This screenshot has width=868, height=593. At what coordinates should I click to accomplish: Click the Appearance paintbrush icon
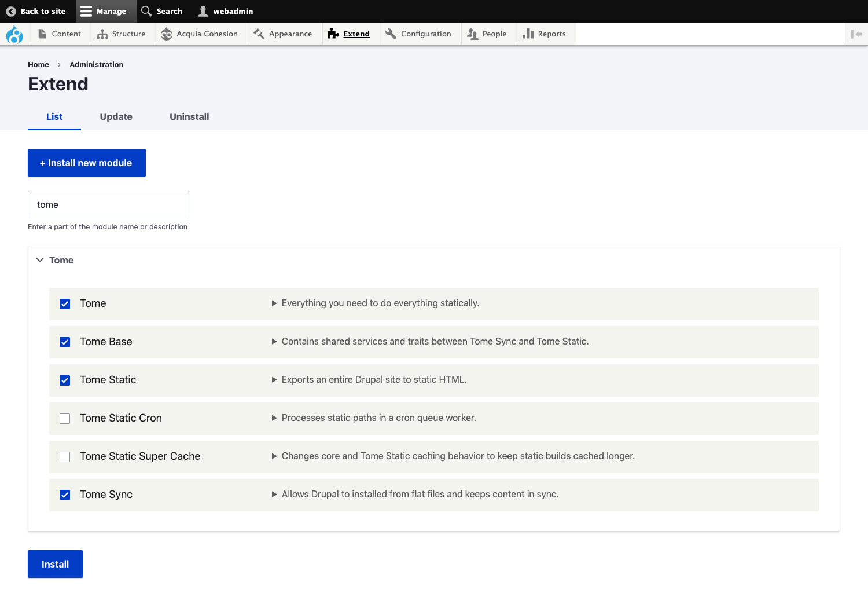coord(259,34)
